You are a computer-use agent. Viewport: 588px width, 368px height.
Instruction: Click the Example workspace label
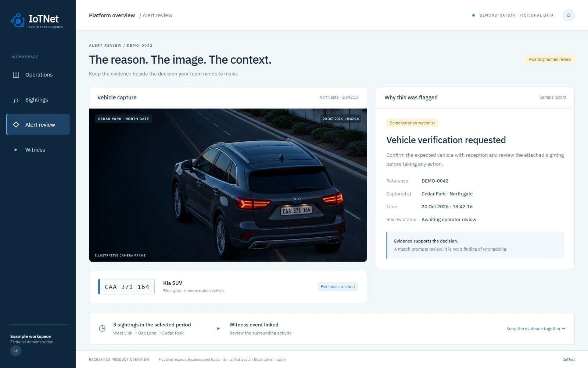[31, 336]
